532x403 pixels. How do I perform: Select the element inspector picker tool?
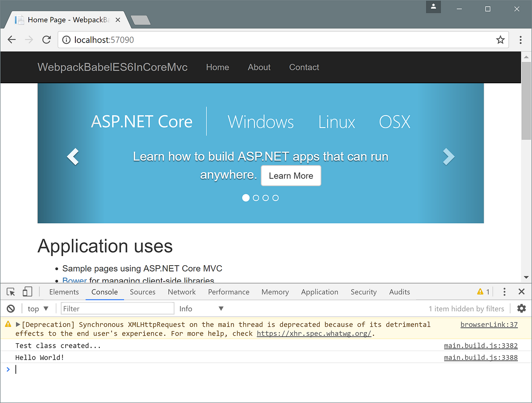point(10,292)
